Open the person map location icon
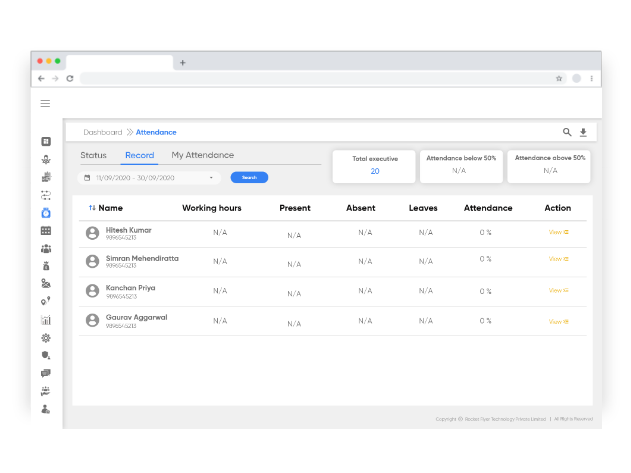631x473 pixels. (x=46, y=283)
